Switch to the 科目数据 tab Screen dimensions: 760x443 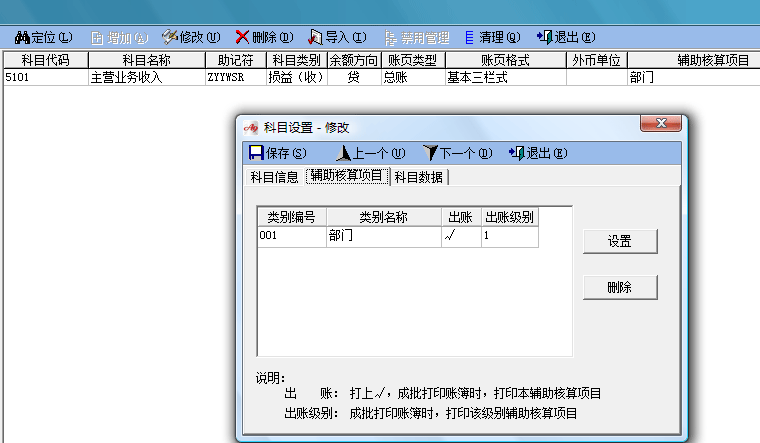point(419,177)
